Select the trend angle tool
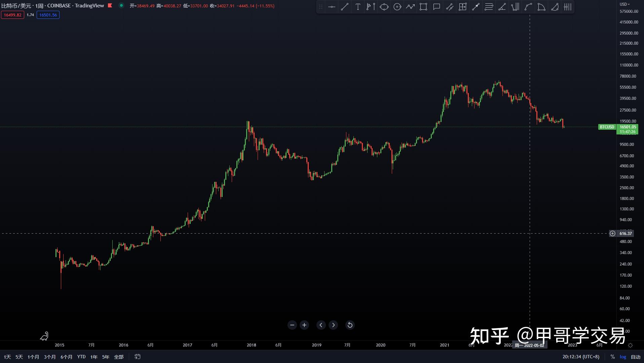The height and width of the screenshot is (363, 644). coord(502,7)
